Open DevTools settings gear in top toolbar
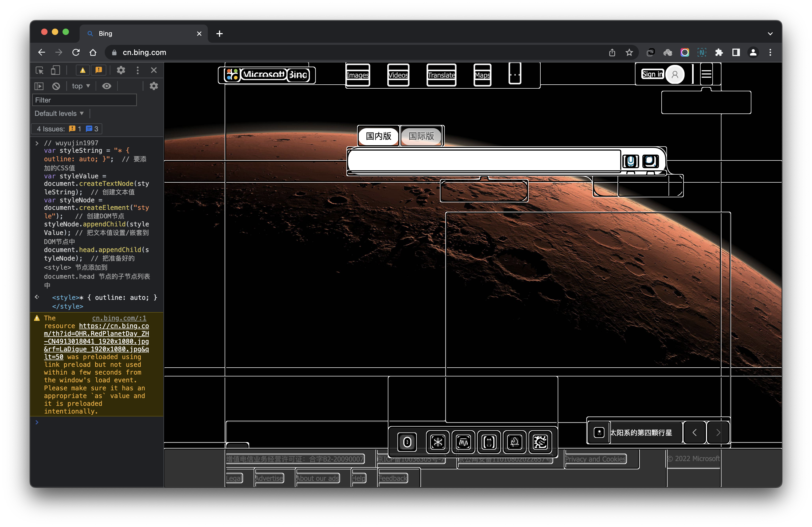812x527 pixels. pos(121,70)
